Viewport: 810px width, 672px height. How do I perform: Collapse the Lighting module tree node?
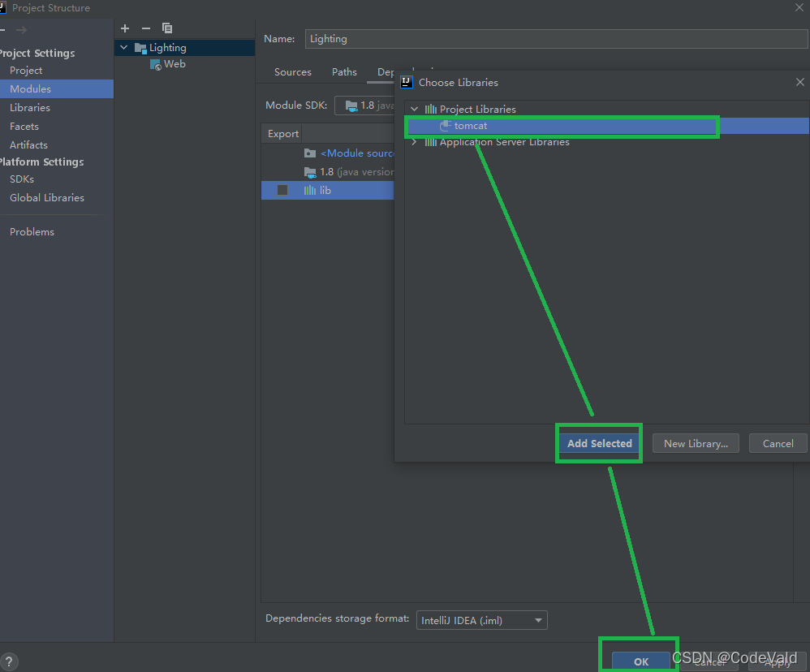(x=124, y=48)
